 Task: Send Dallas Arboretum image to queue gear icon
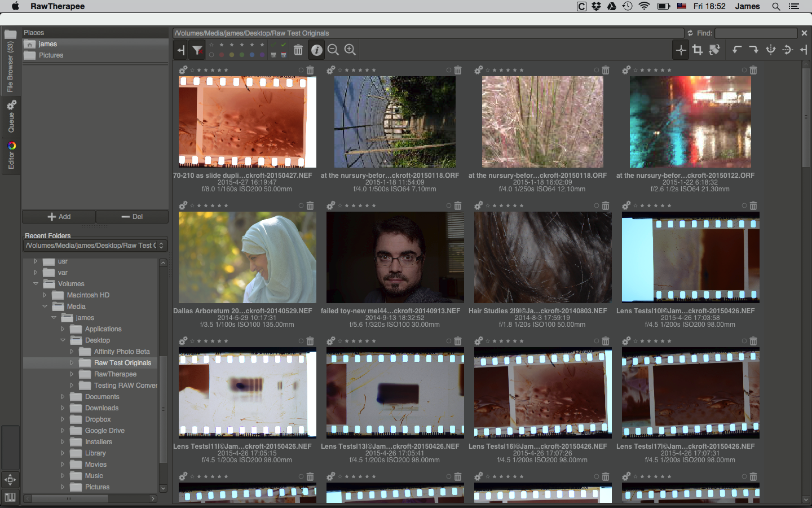183,205
